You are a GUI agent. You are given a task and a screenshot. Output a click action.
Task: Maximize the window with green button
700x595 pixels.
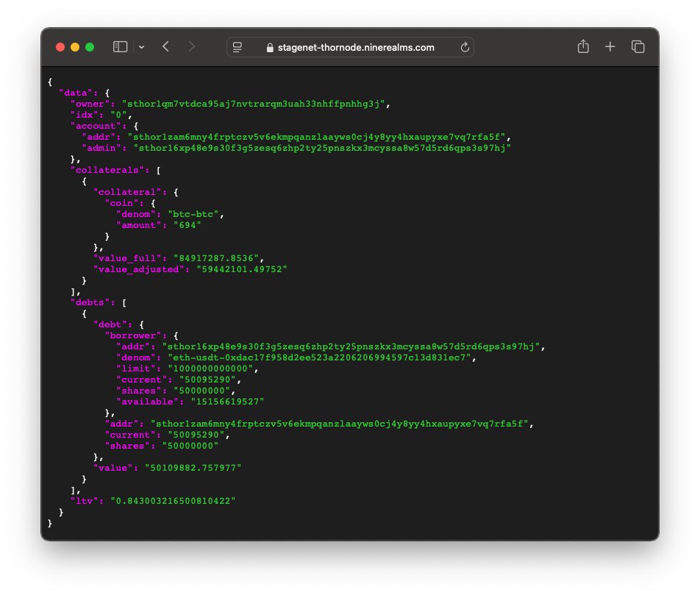click(90, 47)
